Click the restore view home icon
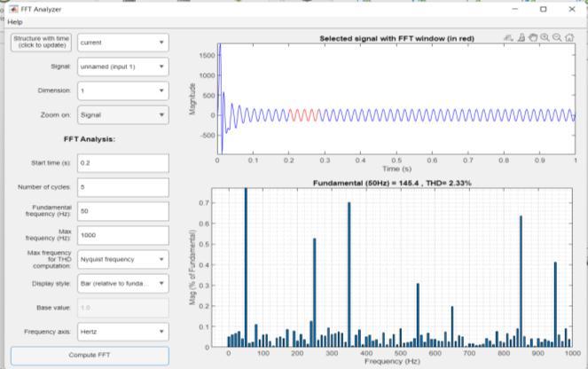The height and width of the screenshot is (369, 588). pyautogui.click(x=569, y=37)
